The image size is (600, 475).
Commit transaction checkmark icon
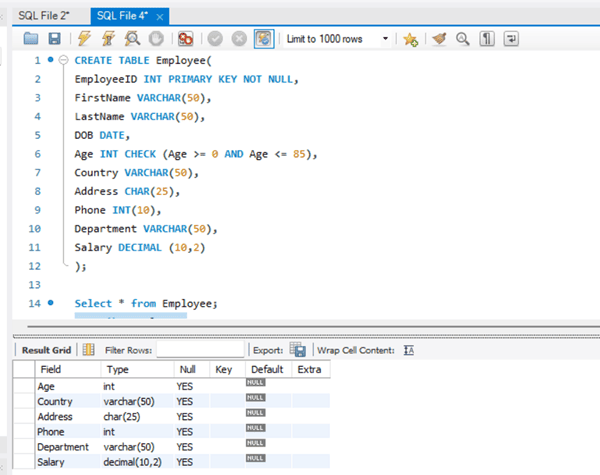(215, 39)
